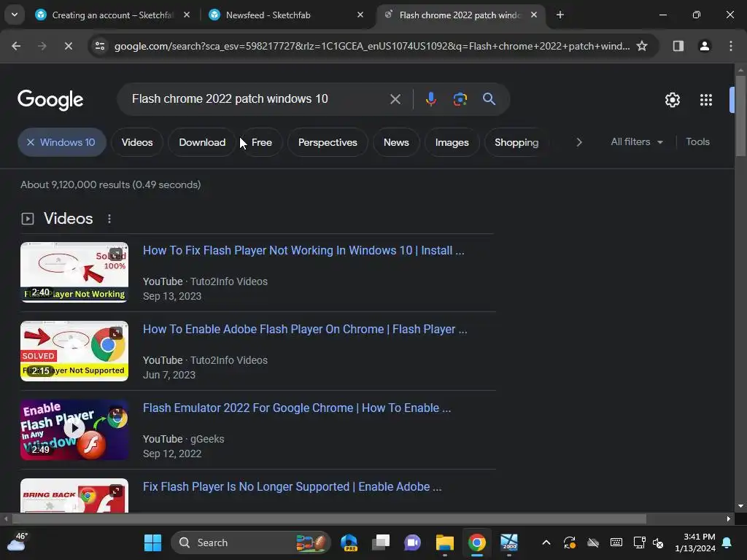Image resolution: width=747 pixels, height=560 pixels.
Task: Stop loading the page
Action: pos(68,46)
